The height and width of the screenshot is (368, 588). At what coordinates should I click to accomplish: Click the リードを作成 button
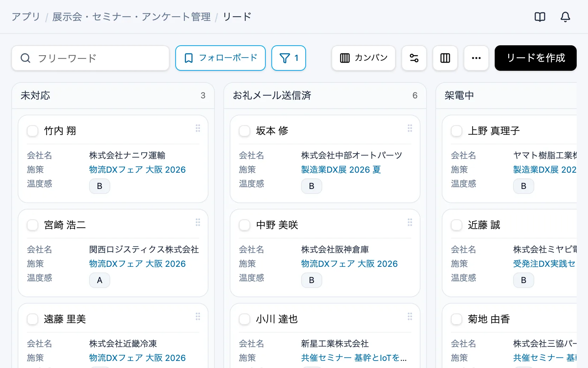point(536,58)
